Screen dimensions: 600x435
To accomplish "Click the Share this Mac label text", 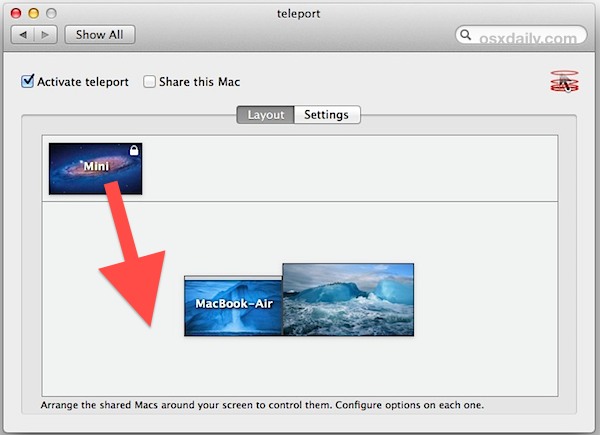I will pyautogui.click(x=199, y=82).
